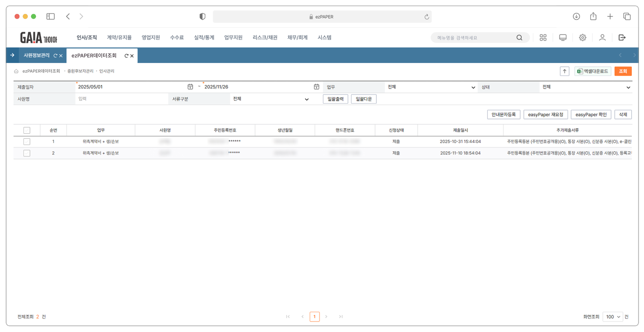Image resolution: width=644 pixels, height=332 pixels.
Task: Check the row 1 checkbox
Action: [27, 142]
